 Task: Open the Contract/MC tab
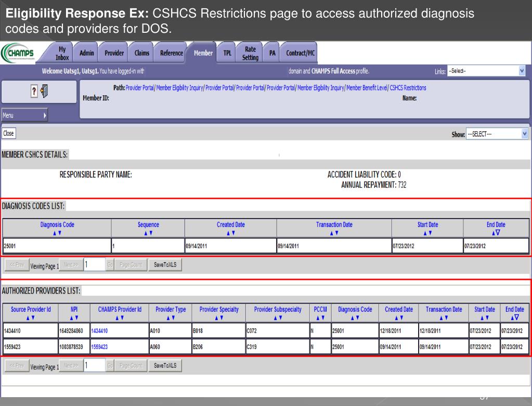point(300,53)
